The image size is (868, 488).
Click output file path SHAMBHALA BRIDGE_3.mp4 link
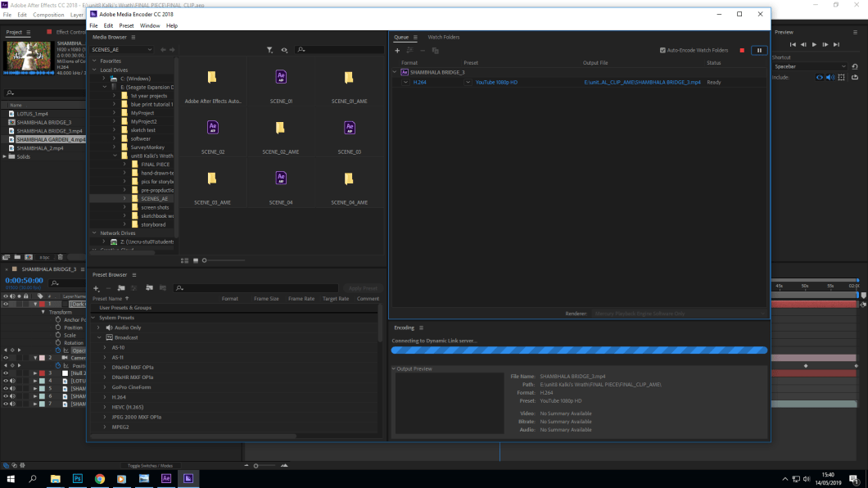tap(642, 83)
